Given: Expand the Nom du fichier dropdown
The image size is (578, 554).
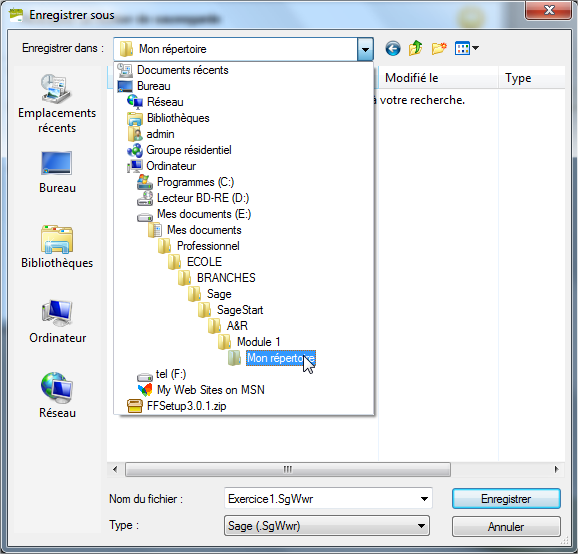Looking at the screenshot, I should [424, 499].
